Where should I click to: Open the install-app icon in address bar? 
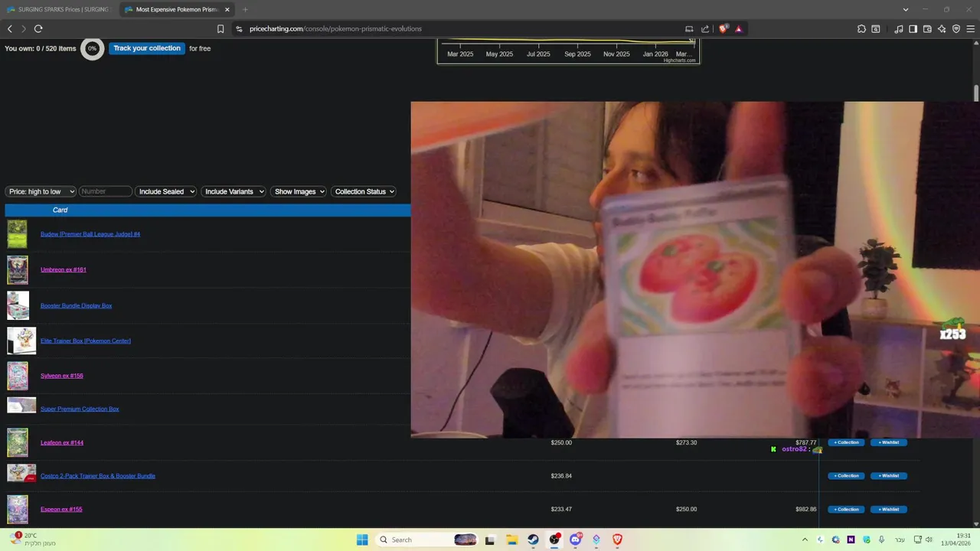coord(689,29)
